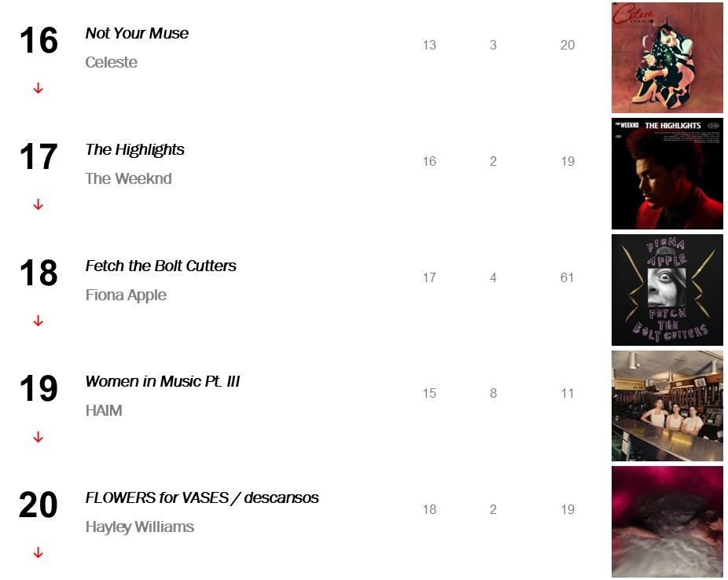Go to HAIM artist page
Viewport: 728px width, 580px height.
pos(104,411)
